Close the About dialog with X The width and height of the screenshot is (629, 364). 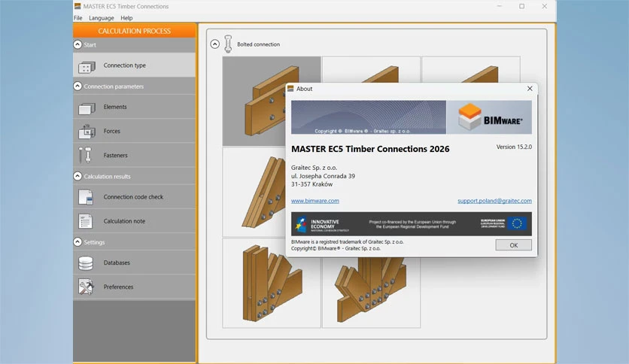530,89
